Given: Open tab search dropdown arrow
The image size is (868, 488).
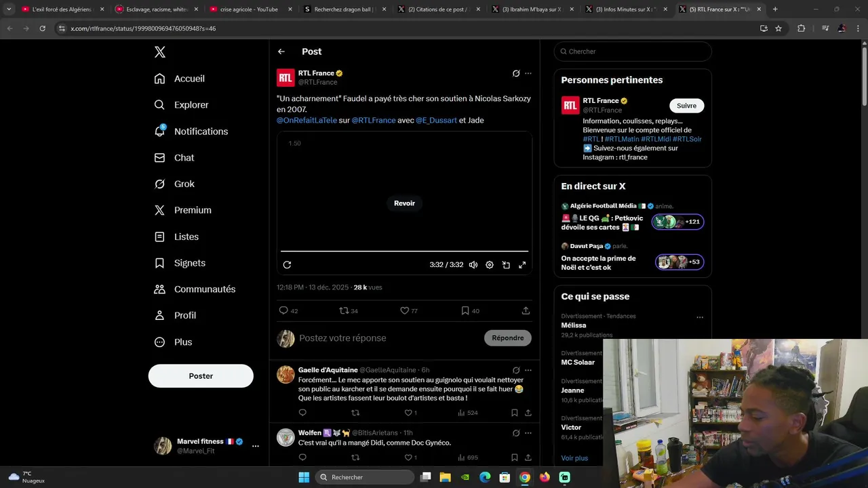Looking at the screenshot, I should tap(9, 9).
